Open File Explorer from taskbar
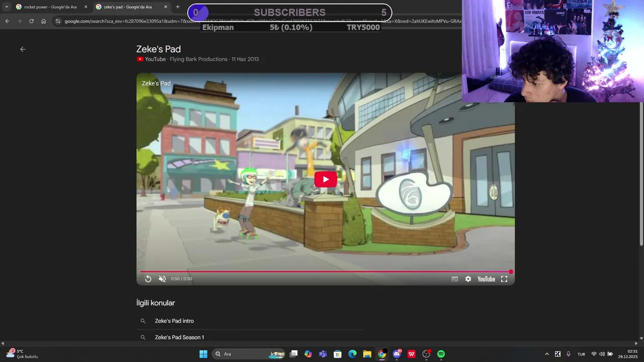 [367, 354]
